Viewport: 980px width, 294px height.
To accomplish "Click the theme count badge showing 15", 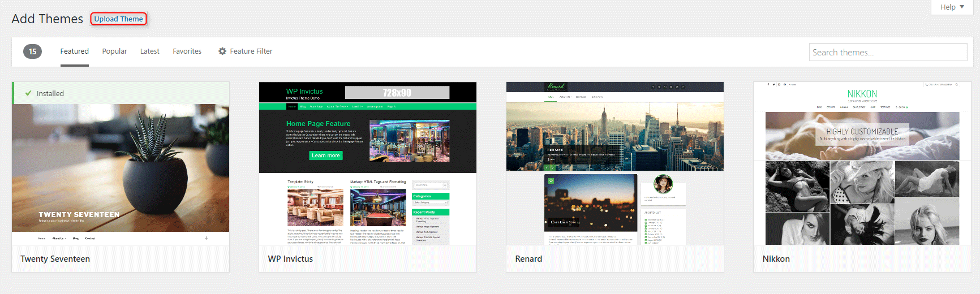I will point(32,51).
